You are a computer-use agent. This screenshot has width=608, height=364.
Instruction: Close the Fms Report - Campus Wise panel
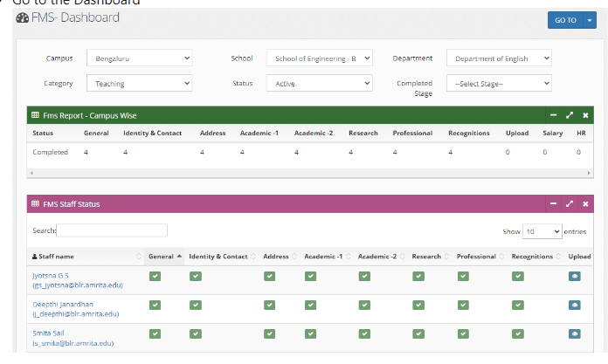click(585, 115)
